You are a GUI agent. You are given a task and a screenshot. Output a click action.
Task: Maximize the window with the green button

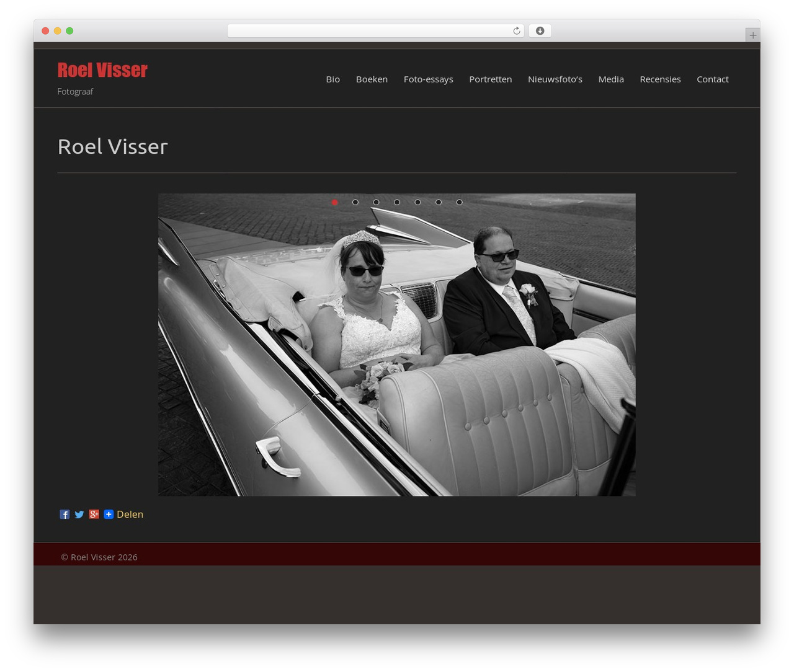pos(69,31)
